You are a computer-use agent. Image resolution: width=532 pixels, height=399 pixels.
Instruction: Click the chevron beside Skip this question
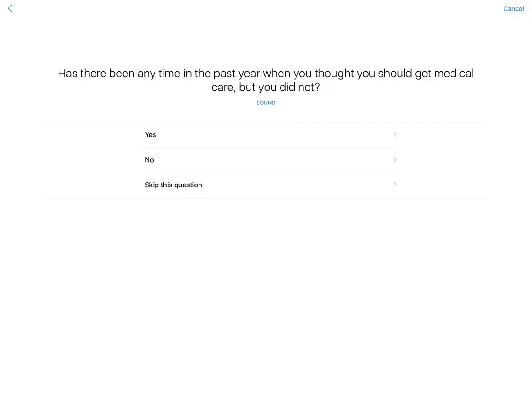coord(395,185)
